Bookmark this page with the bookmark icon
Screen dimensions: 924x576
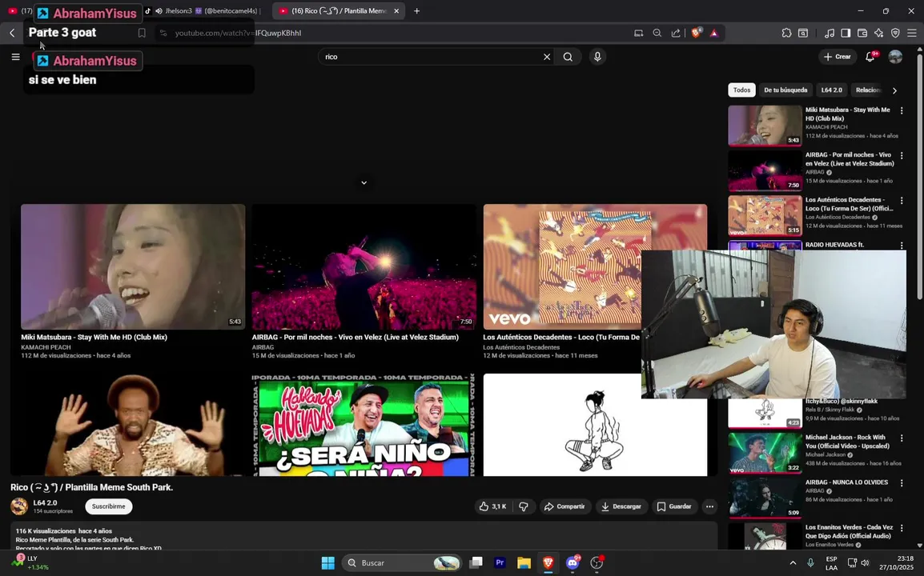[142, 33]
